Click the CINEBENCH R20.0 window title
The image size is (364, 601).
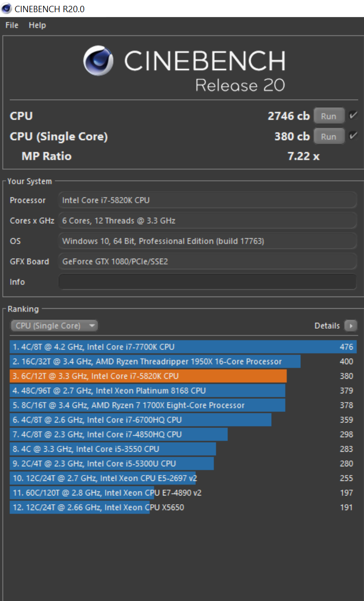pos(50,9)
